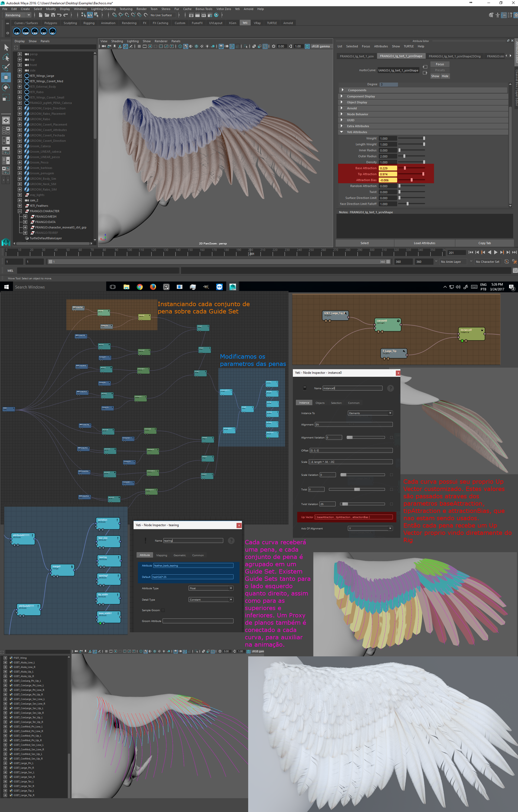Open the IPR render icon
The width and height of the screenshot is (518, 812).
click(x=203, y=15)
